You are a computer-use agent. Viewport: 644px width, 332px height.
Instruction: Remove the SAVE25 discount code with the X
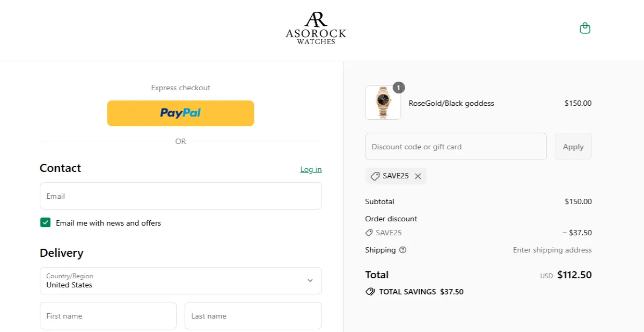tap(418, 176)
